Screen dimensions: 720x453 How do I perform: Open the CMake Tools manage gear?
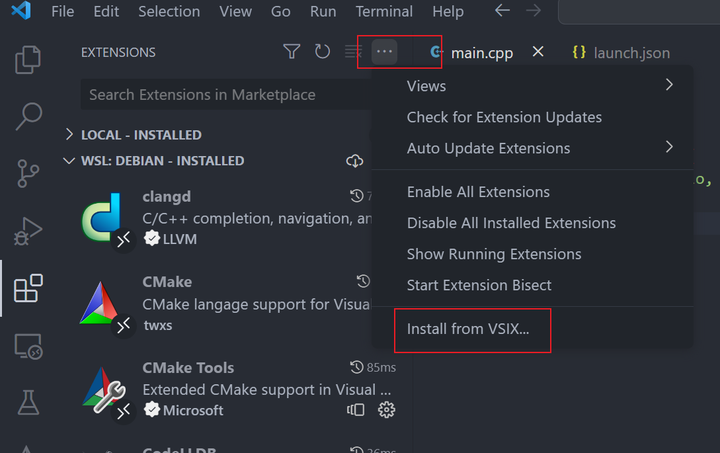pos(386,410)
